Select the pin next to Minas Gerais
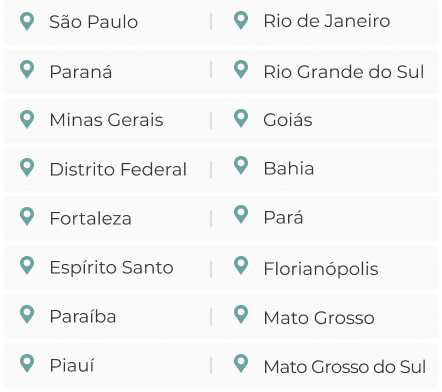This screenshot has width=442, height=392. [27, 119]
